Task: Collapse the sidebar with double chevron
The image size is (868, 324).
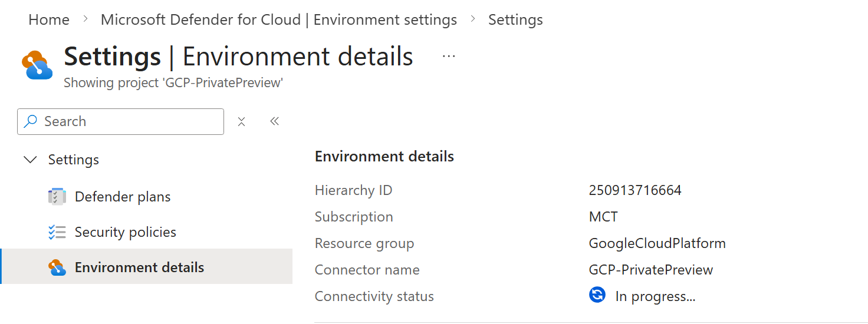Action: 274,121
